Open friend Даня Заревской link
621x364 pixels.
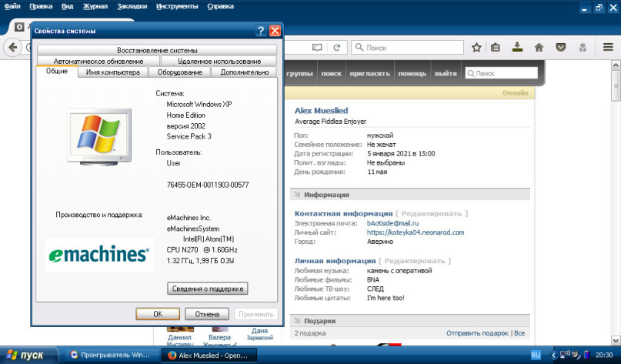[x=260, y=334]
